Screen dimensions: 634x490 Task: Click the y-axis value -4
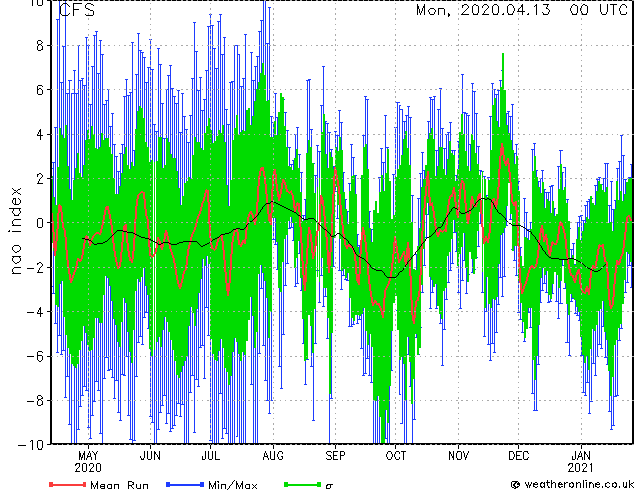(x=35, y=312)
